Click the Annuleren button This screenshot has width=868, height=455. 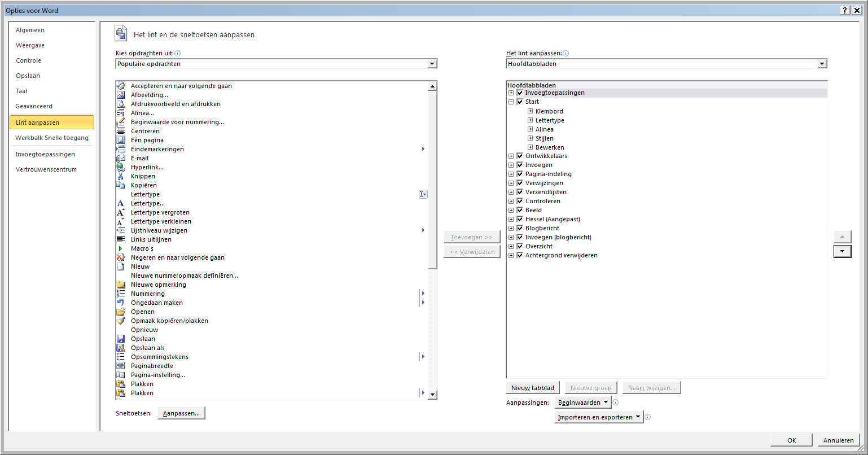coord(839,440)
